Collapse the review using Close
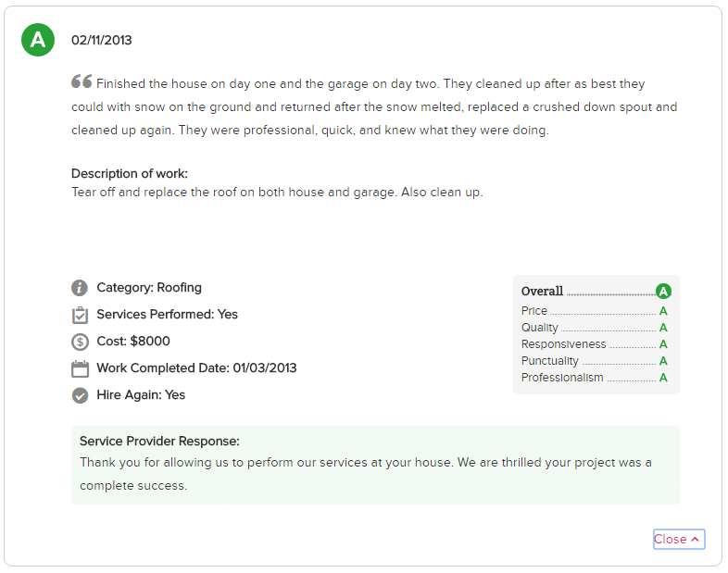Viewport: 728px width, 573px height. coord(679,539)
